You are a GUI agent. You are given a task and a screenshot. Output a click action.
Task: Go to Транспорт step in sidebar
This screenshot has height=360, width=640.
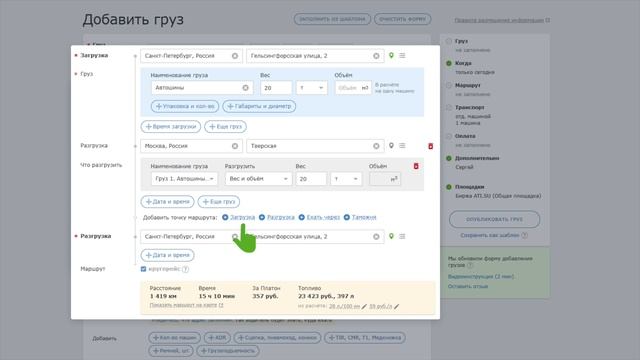[470, 107]
